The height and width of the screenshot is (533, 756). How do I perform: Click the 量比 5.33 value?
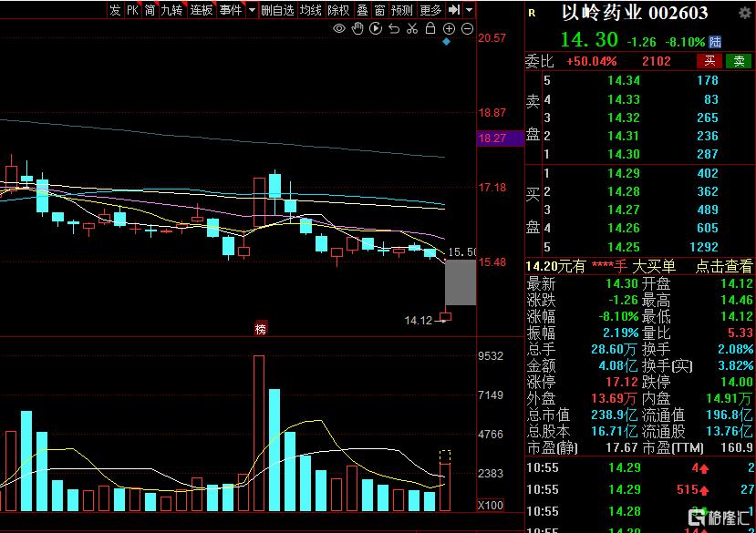point(740,333)
